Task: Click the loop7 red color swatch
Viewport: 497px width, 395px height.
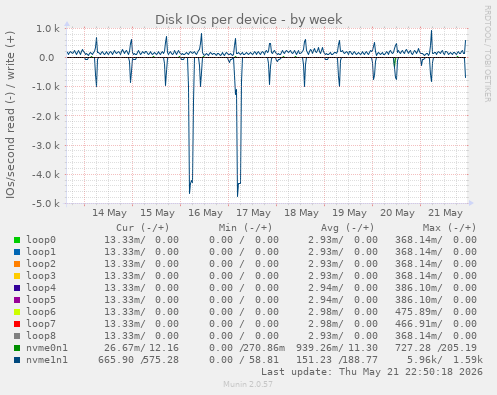Action: tap(17, 324)
